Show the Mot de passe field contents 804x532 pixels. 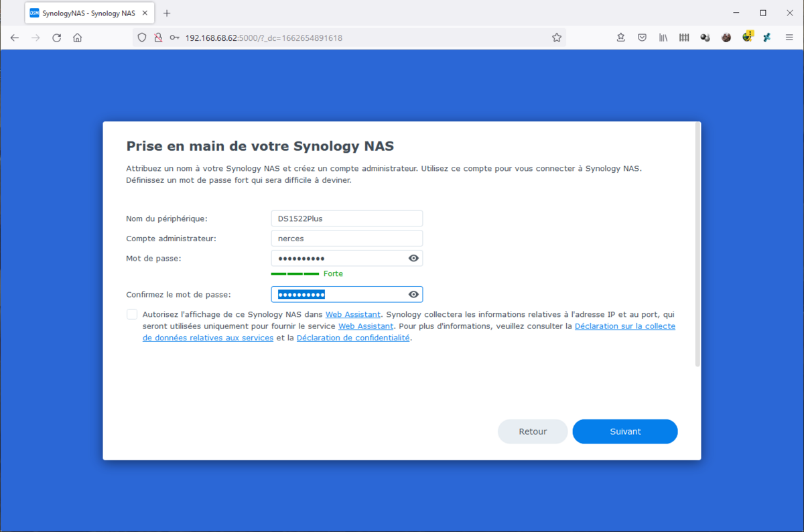coord(413,259)
